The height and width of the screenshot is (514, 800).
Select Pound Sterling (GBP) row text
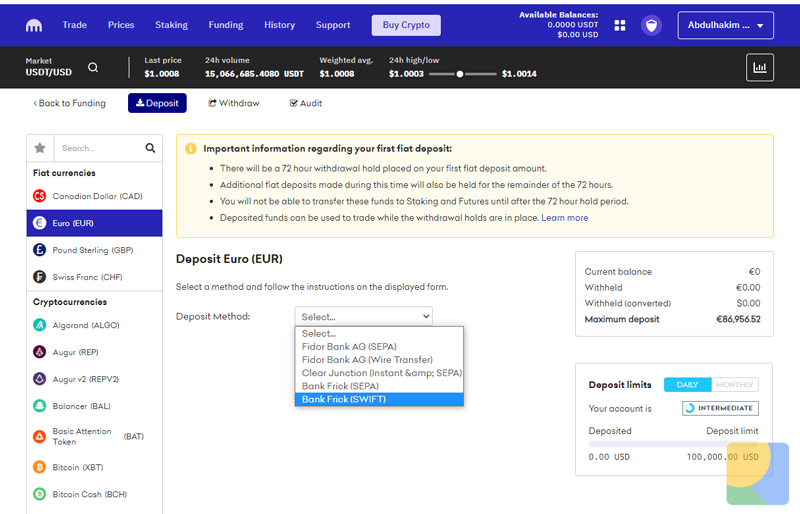[x=93, y=250]
